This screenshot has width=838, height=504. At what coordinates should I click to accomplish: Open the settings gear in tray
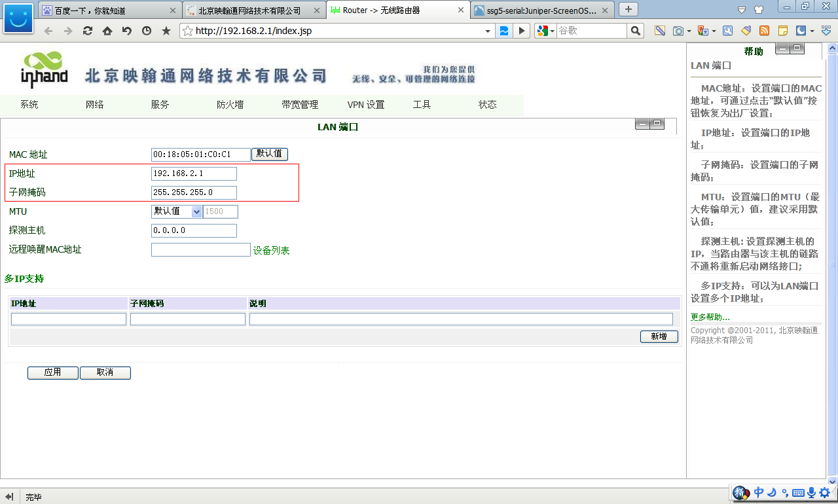click(824, 492)
